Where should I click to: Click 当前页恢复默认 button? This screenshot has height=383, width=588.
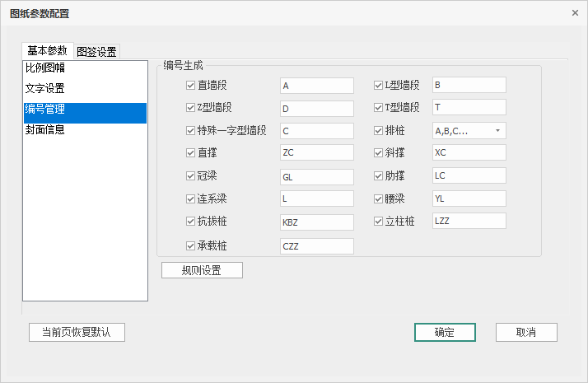tap(77, 332)
